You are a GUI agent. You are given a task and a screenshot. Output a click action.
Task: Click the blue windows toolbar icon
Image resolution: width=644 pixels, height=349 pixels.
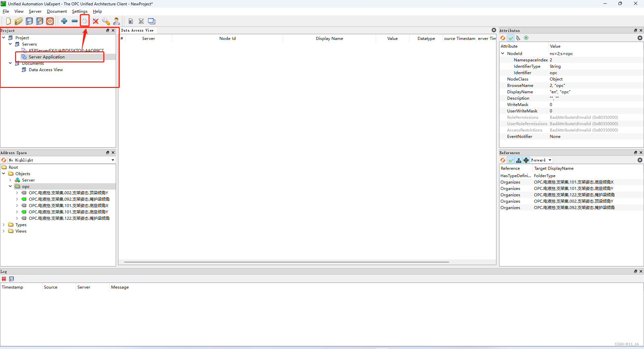152,21
